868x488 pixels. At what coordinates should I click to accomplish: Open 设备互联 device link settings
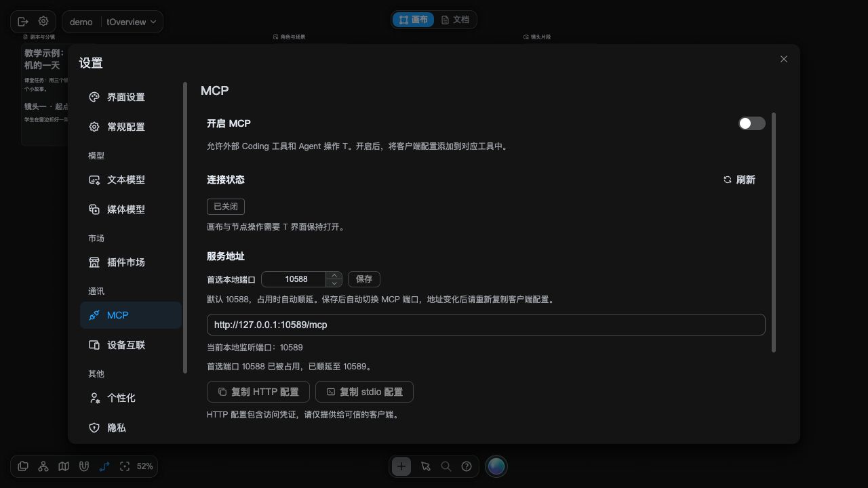(130, 345)
